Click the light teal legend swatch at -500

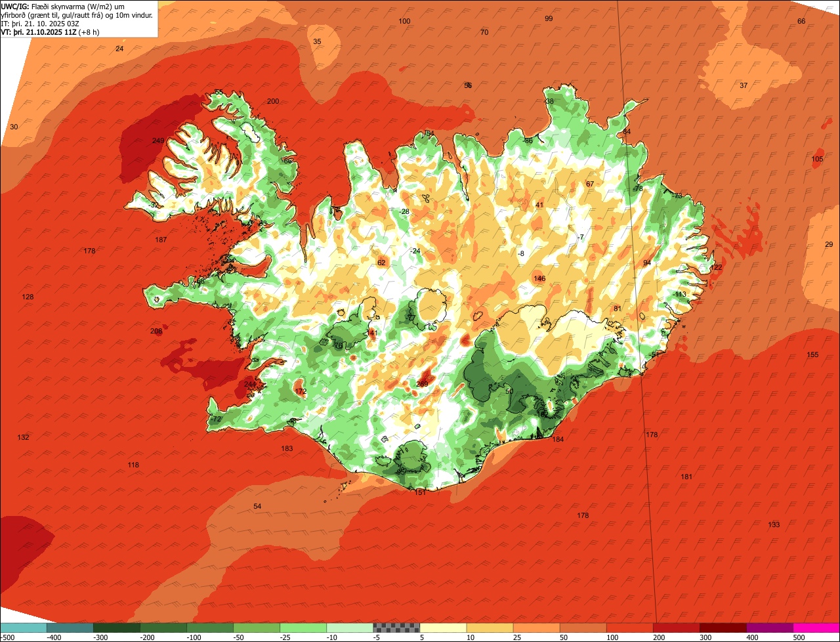click(x=23, y=628)
